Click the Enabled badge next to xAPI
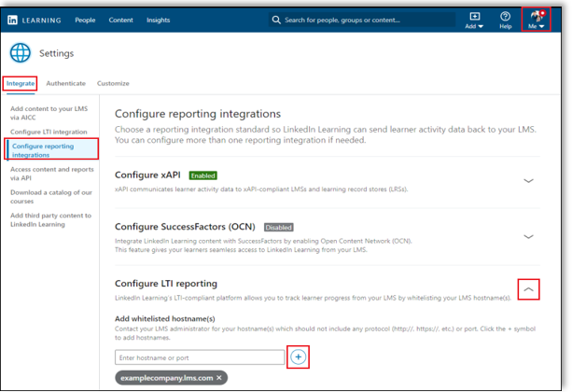The height and width of the screenshot is (392, 572). pos(202,175)
